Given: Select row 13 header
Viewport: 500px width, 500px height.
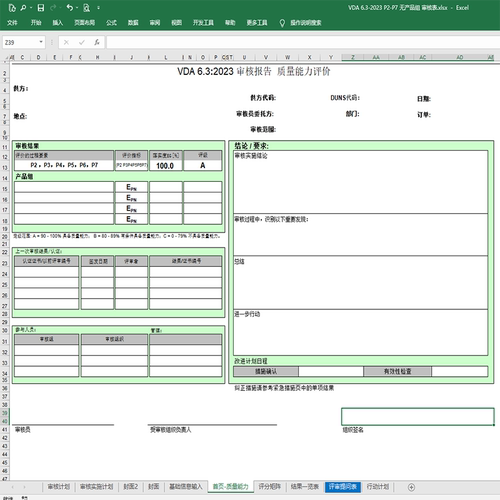Looking at the screenshot, I should pyautogui.click(x=5, y=167).
